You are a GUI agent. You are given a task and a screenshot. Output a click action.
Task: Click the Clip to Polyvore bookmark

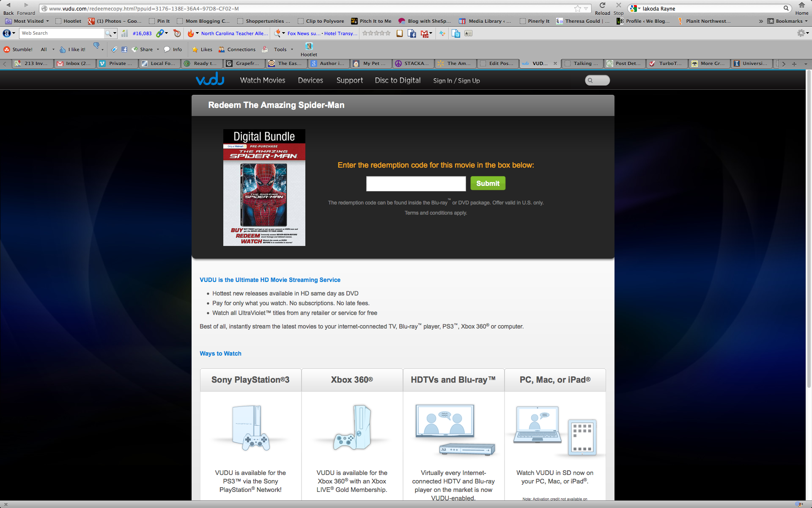click(x=321, y=21)
